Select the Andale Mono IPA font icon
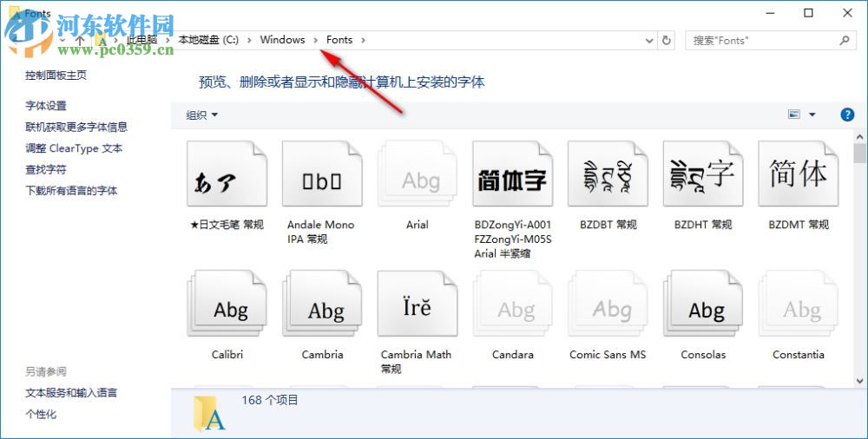 click(322, 174)
